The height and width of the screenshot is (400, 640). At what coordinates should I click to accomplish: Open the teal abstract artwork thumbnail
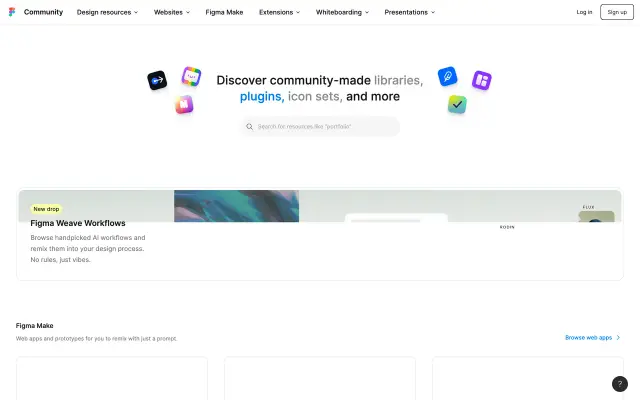[x=236, y=206]
